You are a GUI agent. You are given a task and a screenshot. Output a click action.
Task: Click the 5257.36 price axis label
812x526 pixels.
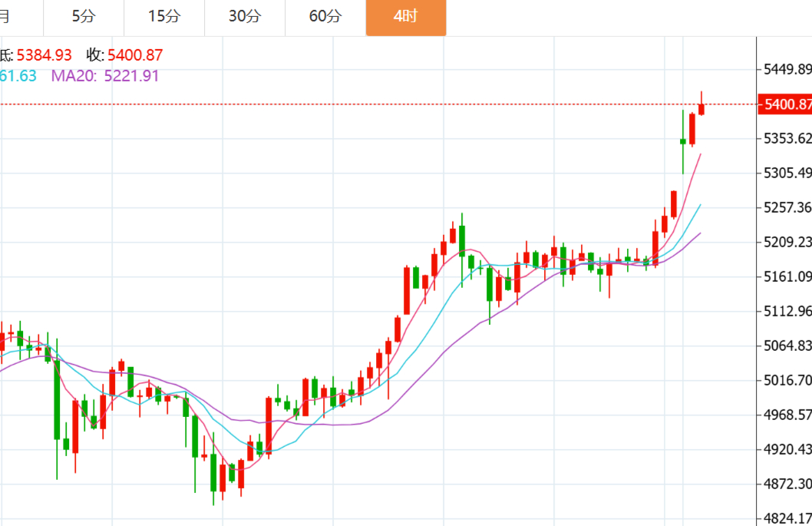787,207
